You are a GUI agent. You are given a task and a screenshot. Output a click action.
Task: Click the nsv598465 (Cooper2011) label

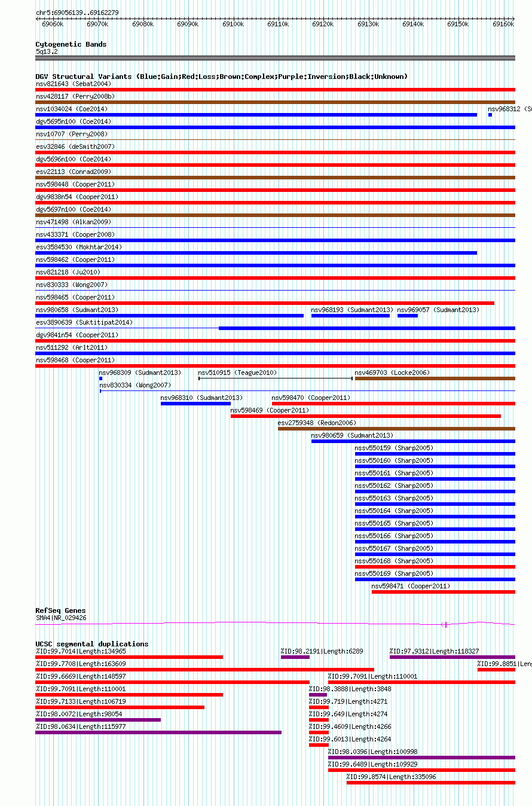[x=75, y=297]
